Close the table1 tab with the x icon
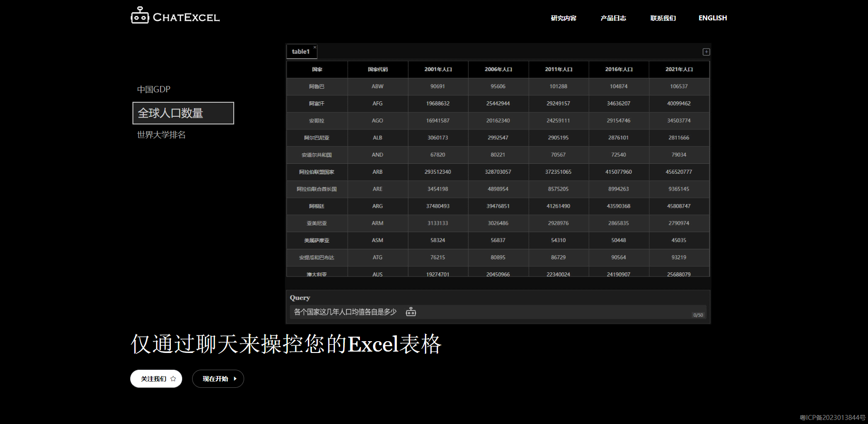 click(x=315, y=47)
